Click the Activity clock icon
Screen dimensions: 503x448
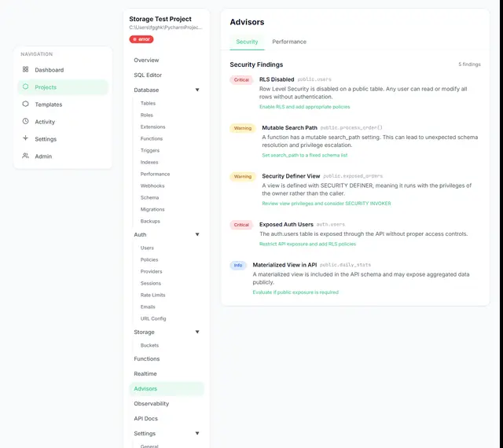26,121
